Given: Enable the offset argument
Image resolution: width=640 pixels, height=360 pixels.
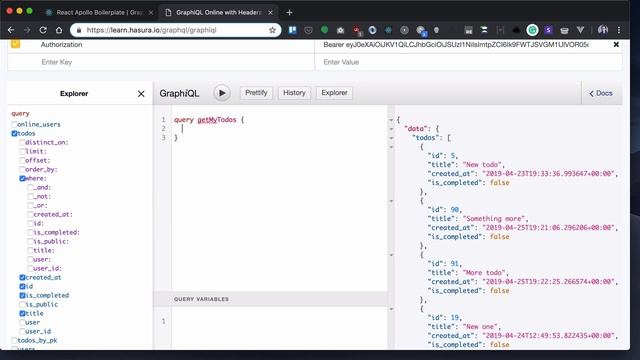Looking at the screenshot, I should point(22,160).
